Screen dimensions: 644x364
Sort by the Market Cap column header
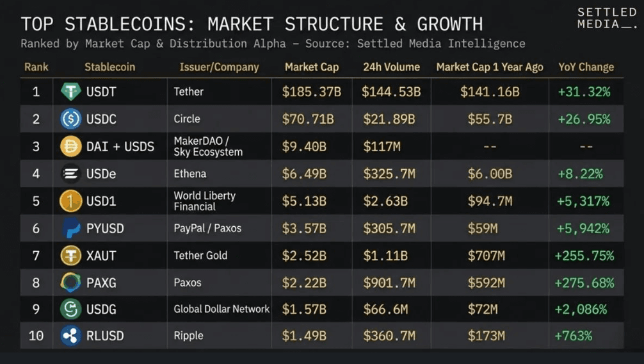coord(312,67)
